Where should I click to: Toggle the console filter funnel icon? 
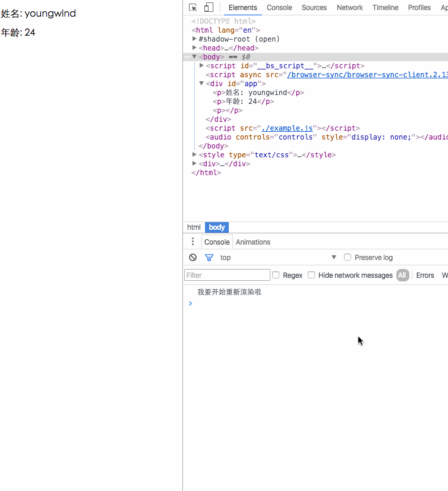[x=209, y=258]
